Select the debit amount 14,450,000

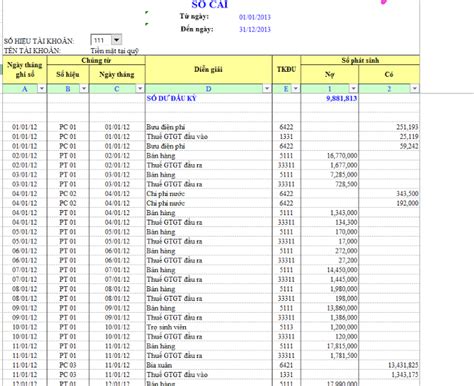click(x=342, y=270)
